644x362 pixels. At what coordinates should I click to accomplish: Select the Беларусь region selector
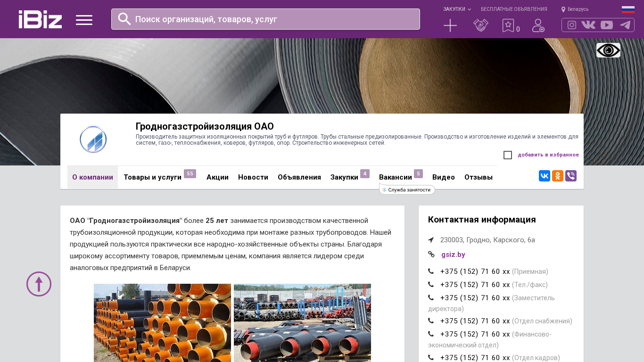tap(575, 9)
